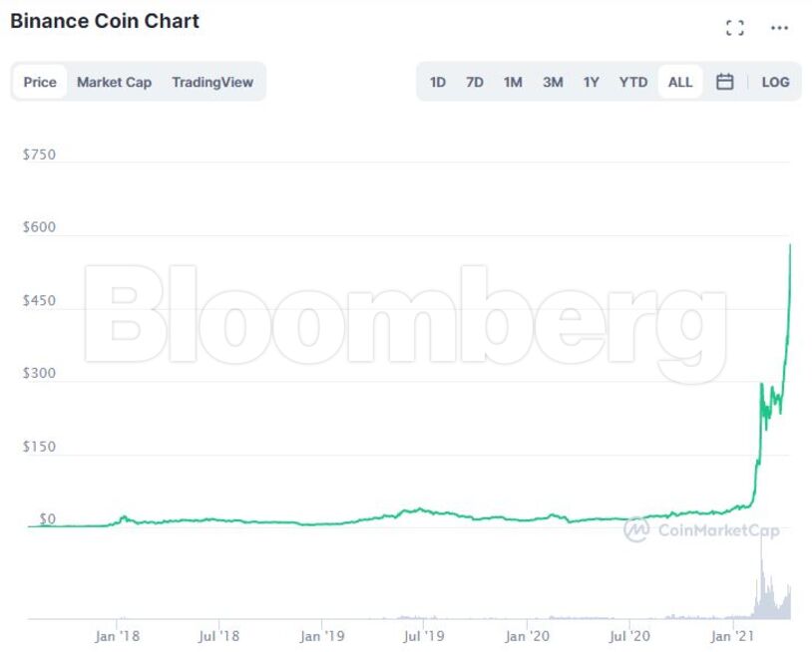Screen dimensions: 812x652
Task: Select the 7D time range
Action: 475,82
